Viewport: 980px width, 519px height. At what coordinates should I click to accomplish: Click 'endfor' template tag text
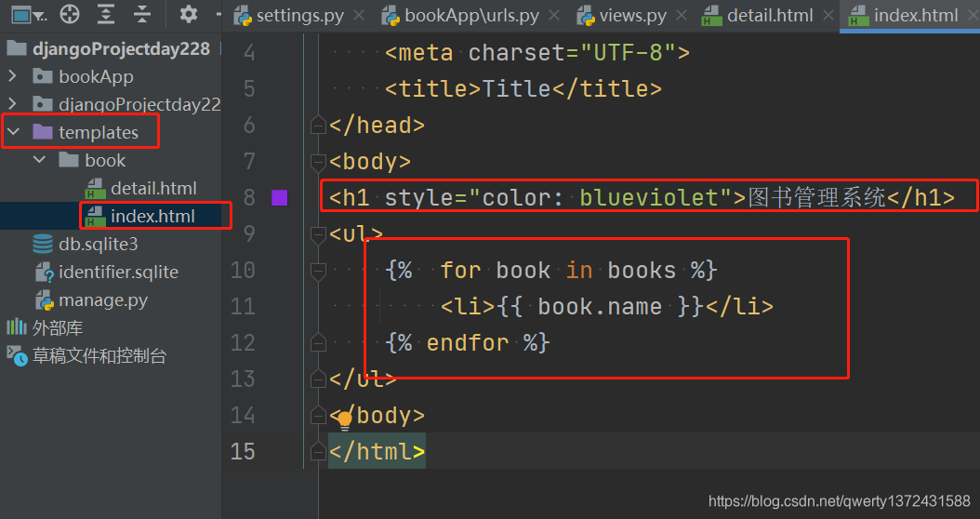[468, 342]
